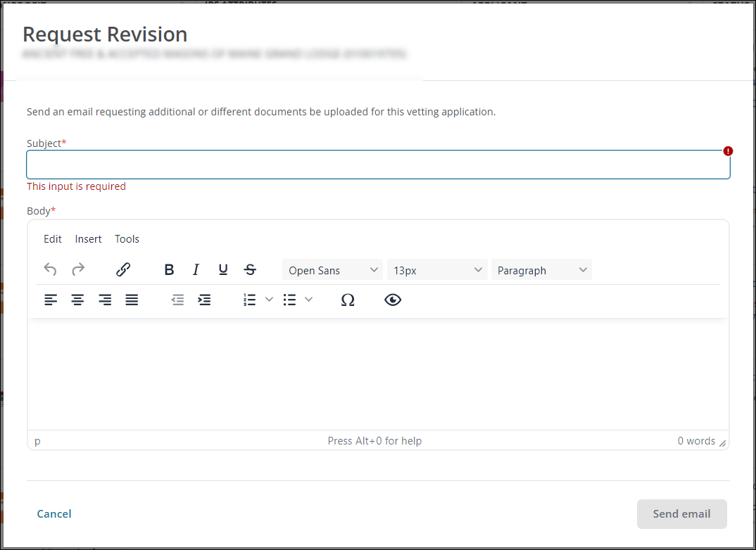The image size is (756, 550).
Task: Click the Undo arrow icon
Action: point(50,270)
